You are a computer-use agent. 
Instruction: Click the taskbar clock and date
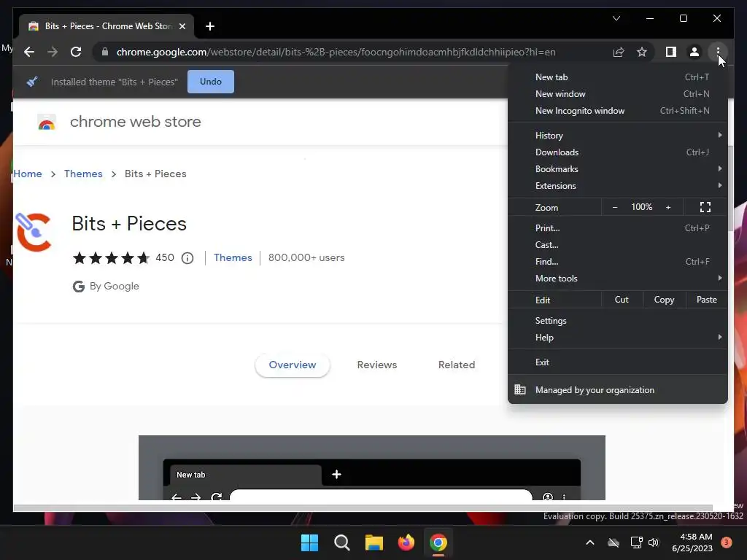[692, 542]
